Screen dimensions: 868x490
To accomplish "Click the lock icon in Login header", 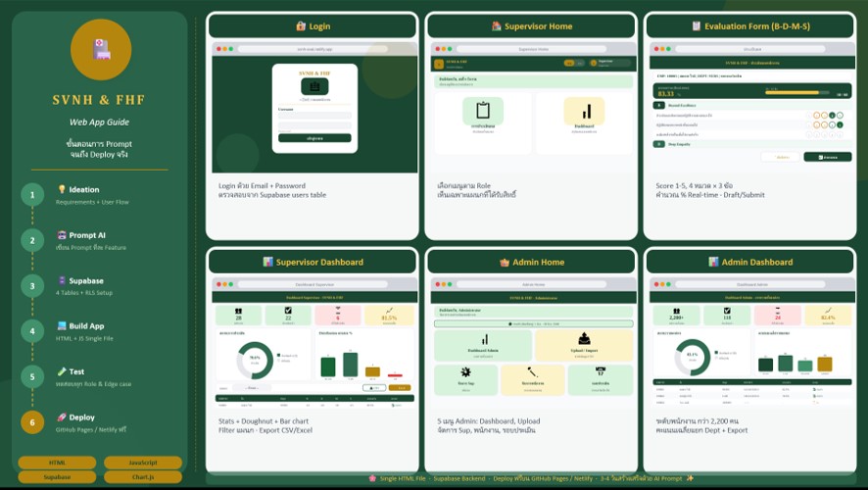I will coord(301,26).
